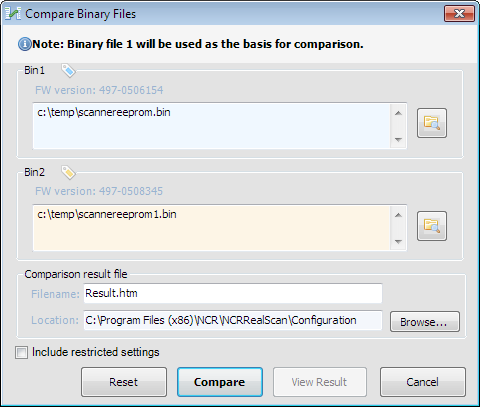Screen dimensions: 480x407
Task: Click the yellow tag icon beside Bin2
Action: tap(68, 172)
